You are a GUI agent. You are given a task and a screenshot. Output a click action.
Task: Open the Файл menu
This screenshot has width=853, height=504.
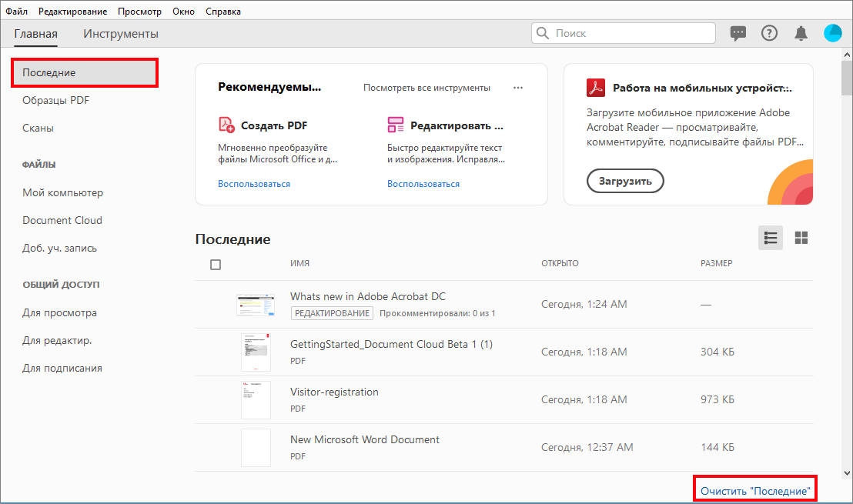(x=17, y=12)
